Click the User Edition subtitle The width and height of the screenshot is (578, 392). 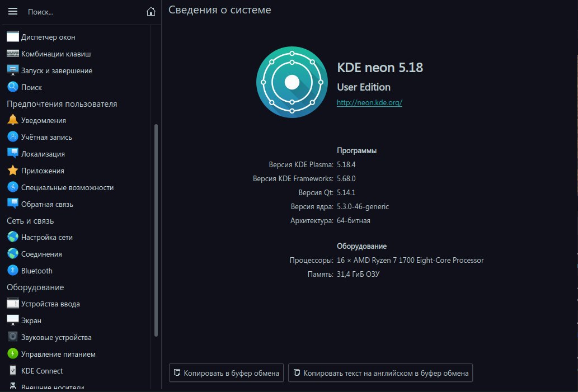(364, 87)
